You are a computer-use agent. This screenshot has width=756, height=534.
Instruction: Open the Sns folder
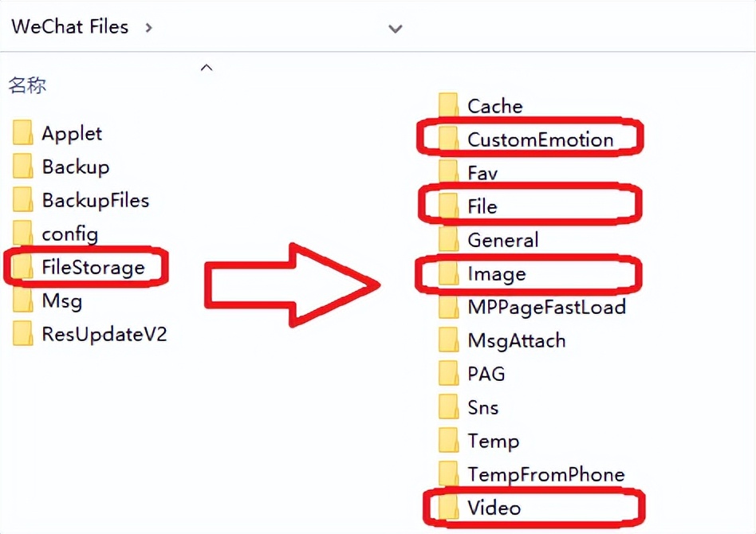coord(482,407)
